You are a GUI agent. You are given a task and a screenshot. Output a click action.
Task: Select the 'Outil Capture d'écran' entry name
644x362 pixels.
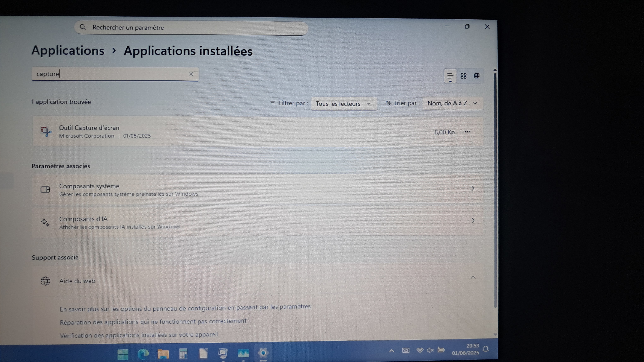pos(89,128)
